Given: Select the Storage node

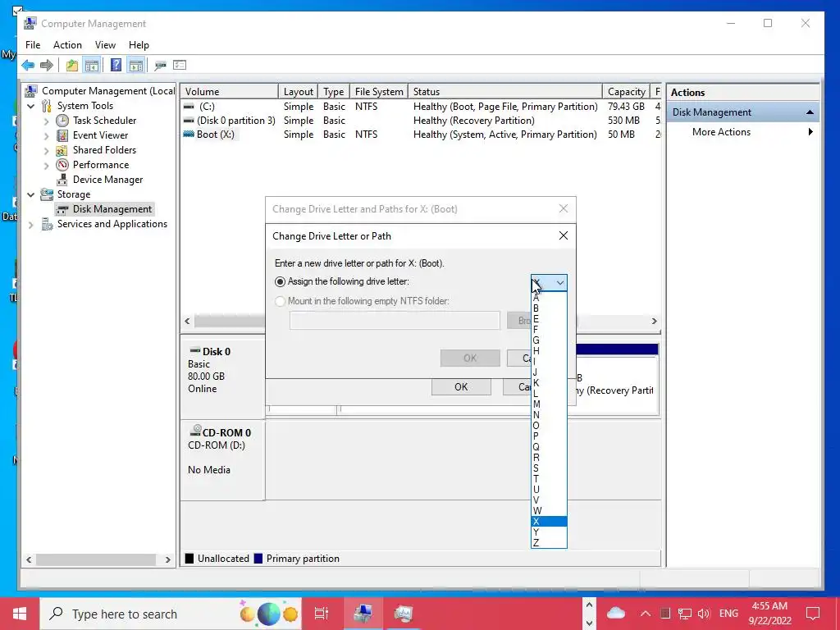Looking at the screenshot, I should click(x=73, y=194).
